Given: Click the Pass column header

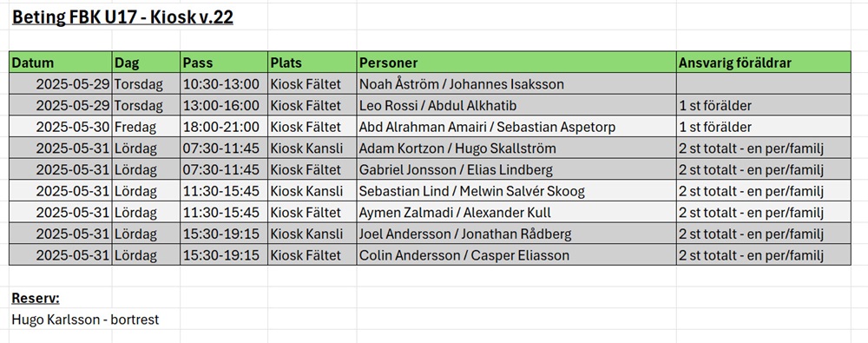Looking at the screenshot, I should (224, 62).
